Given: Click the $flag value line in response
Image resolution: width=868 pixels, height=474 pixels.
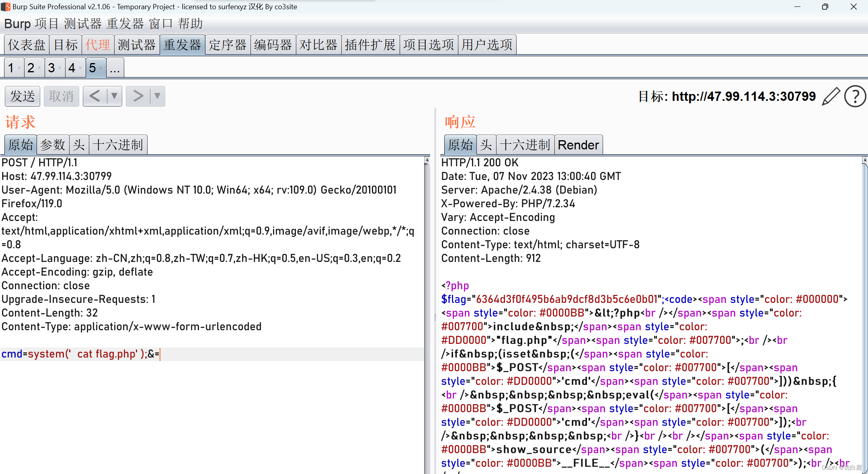Looking at the screenshot, I should [x=644, y=299].
